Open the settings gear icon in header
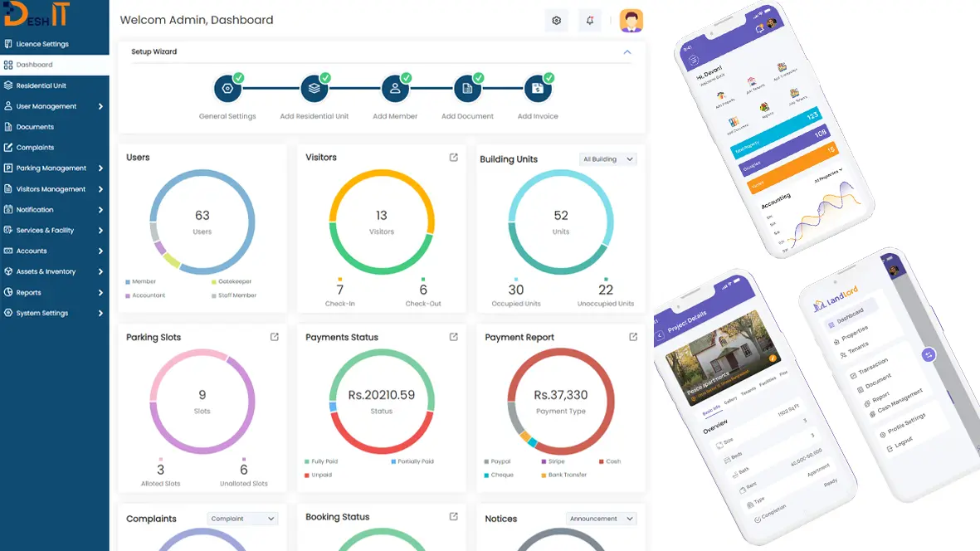This screenshot has height=551, width=980. pos(557,21)
